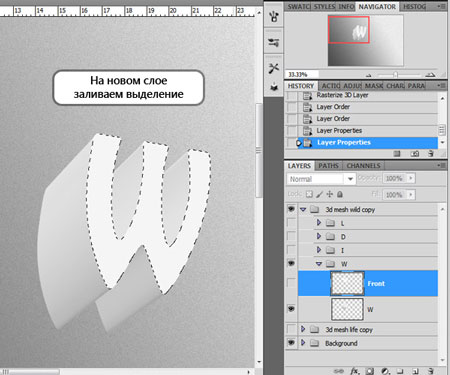Select the Front layer thumbnail

tap(347, 283)
